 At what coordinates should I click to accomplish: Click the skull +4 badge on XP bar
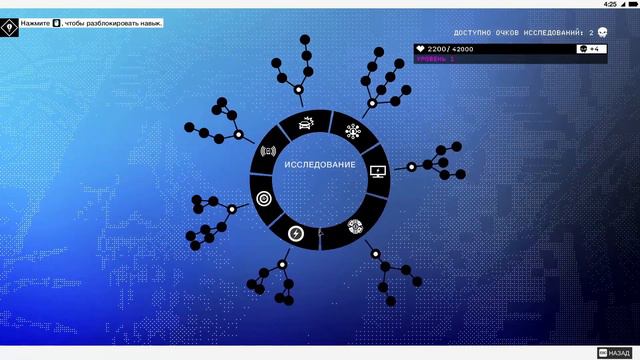coord(591,49)
